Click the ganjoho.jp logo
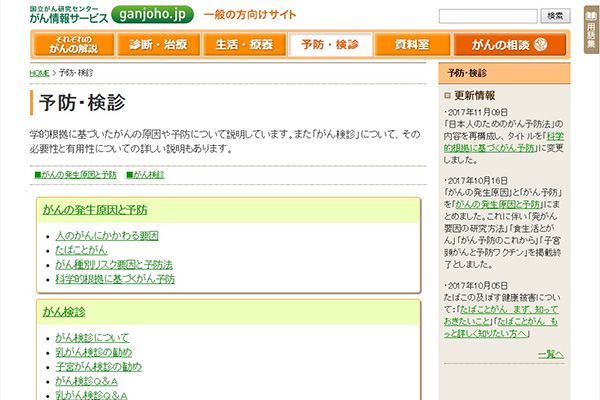Image resolution: width=600 pixels, height=400 pixels. (151, 15)
